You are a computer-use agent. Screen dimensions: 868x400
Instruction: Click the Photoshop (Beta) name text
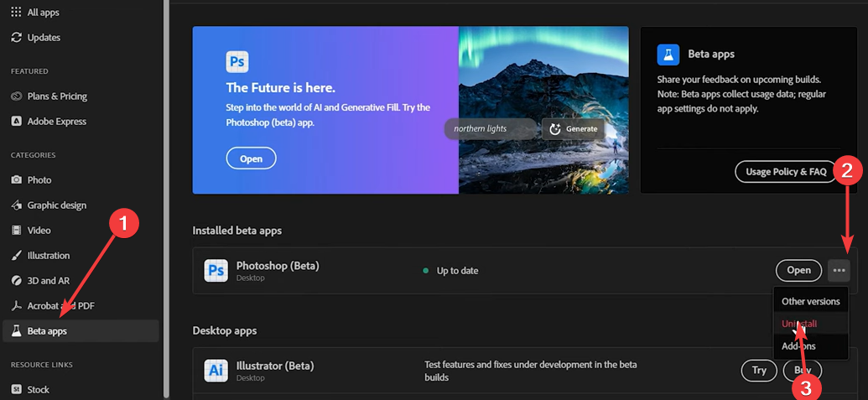point(278,266)
